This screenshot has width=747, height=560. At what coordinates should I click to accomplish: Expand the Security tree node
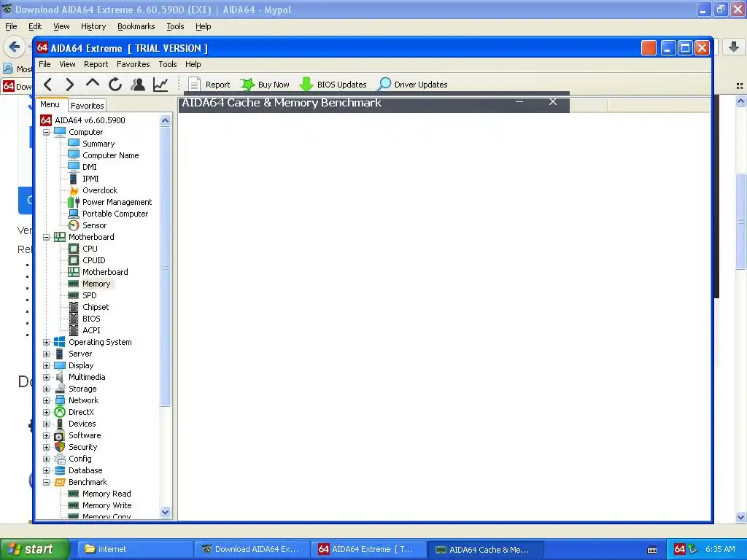coord(46,447)
